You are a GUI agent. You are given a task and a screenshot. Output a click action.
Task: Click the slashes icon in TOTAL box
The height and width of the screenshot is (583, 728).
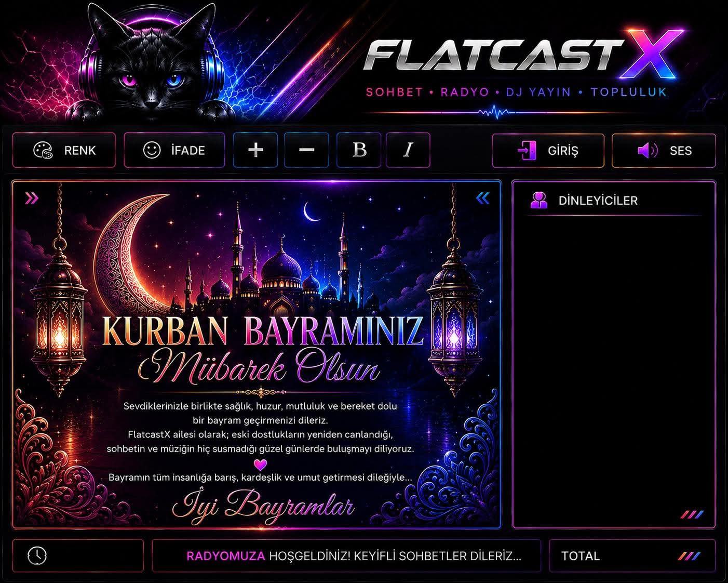(x=689, y=556)
